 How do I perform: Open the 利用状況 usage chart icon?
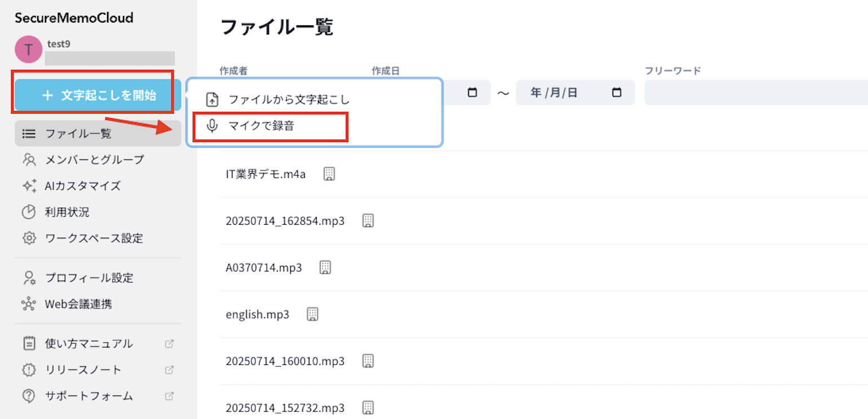click(29, 212)
